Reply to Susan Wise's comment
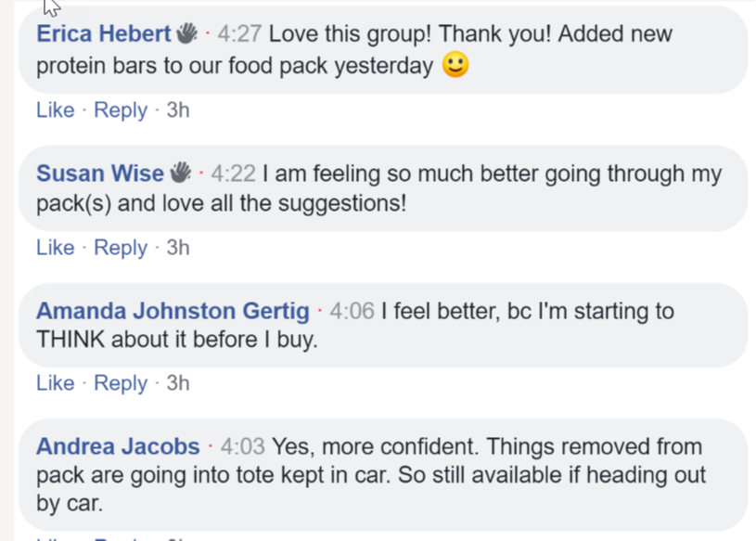 (121, 248)
